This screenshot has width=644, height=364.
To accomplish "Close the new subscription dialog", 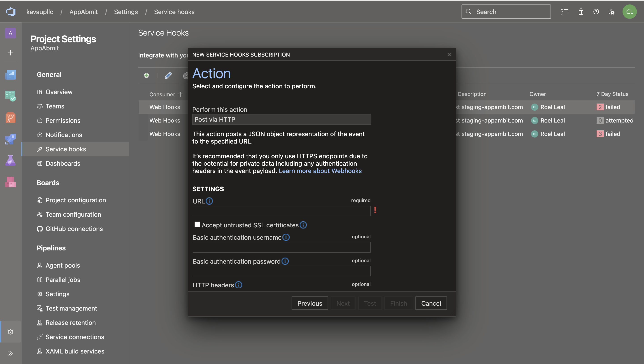I will (449, 55).
